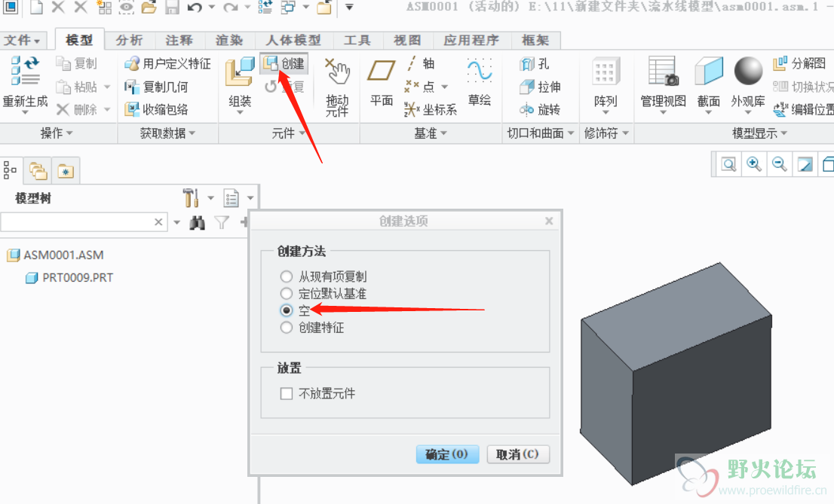Clear the model tree search with X
The width and height of the screenshot is (834, 504).
(158, 221)
